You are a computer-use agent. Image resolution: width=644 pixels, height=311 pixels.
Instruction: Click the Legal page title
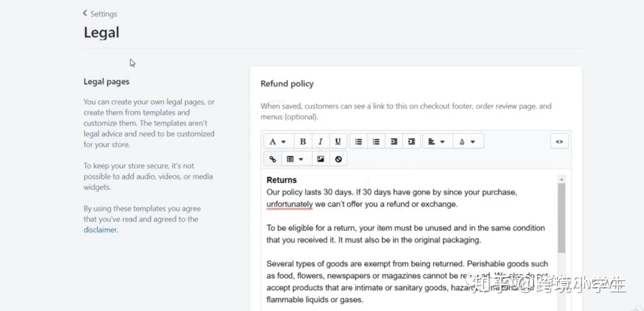(x=101, y=32)
